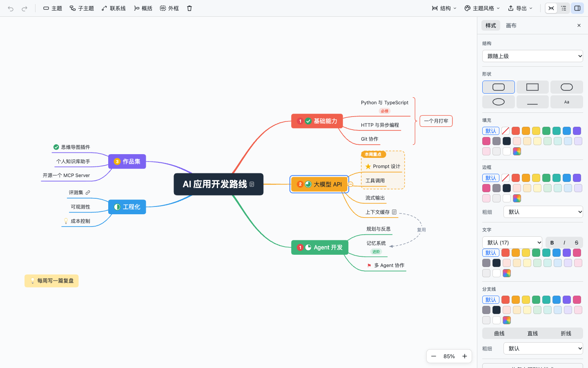Zoom out the canvas with minus button

coord(434,356)
